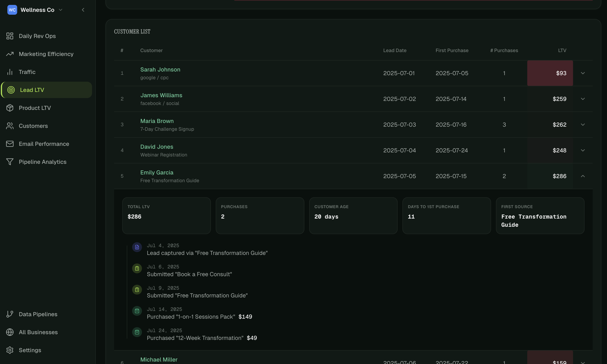Navigate to Product LTV
The image size is (607, 364).
46,108
